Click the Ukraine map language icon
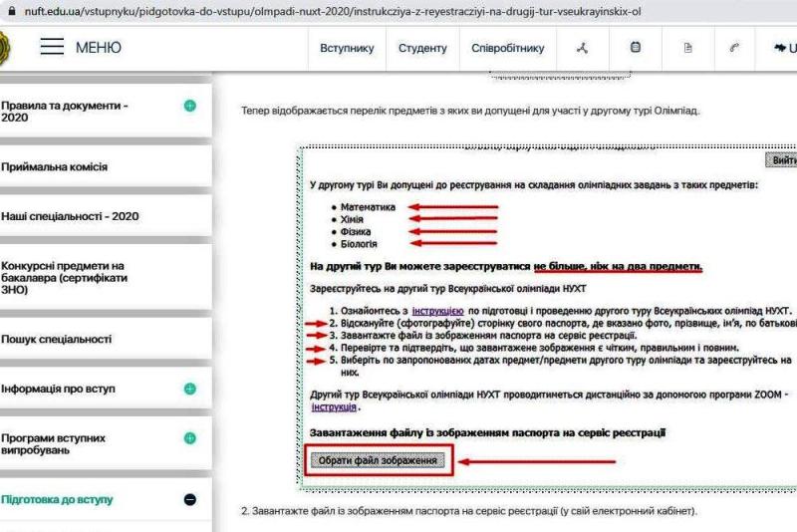Screen dimensions: 797x532 click(780, 48)
